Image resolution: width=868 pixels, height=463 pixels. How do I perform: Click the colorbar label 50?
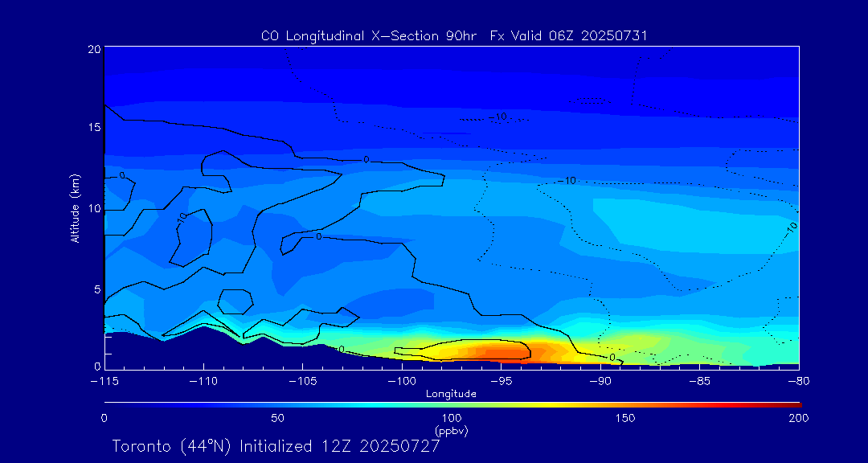pos(278,418)
